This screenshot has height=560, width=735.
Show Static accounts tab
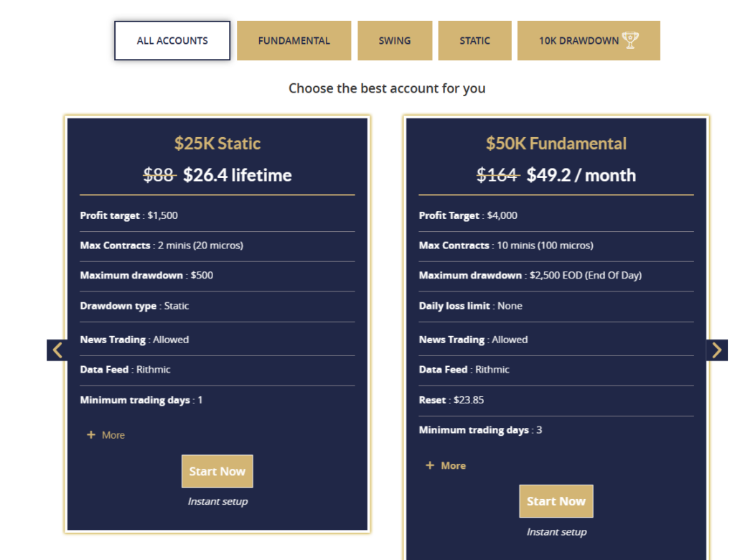[x=474, y=40]
